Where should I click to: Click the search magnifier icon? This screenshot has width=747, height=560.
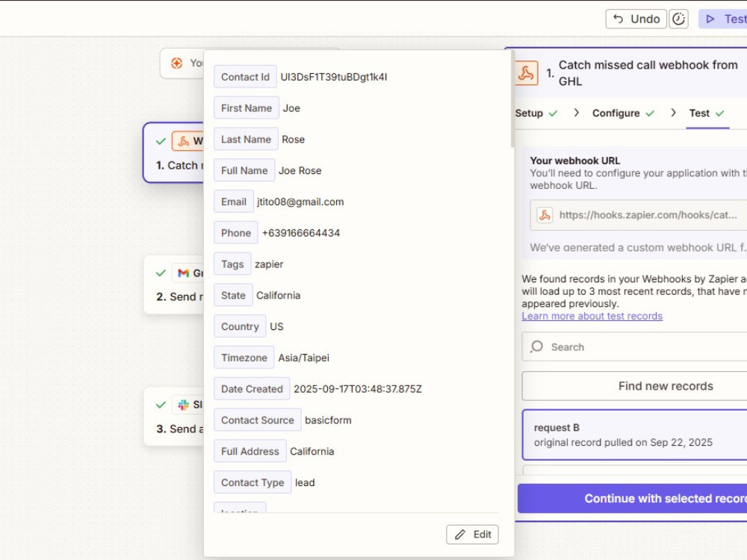click(537, 346)
